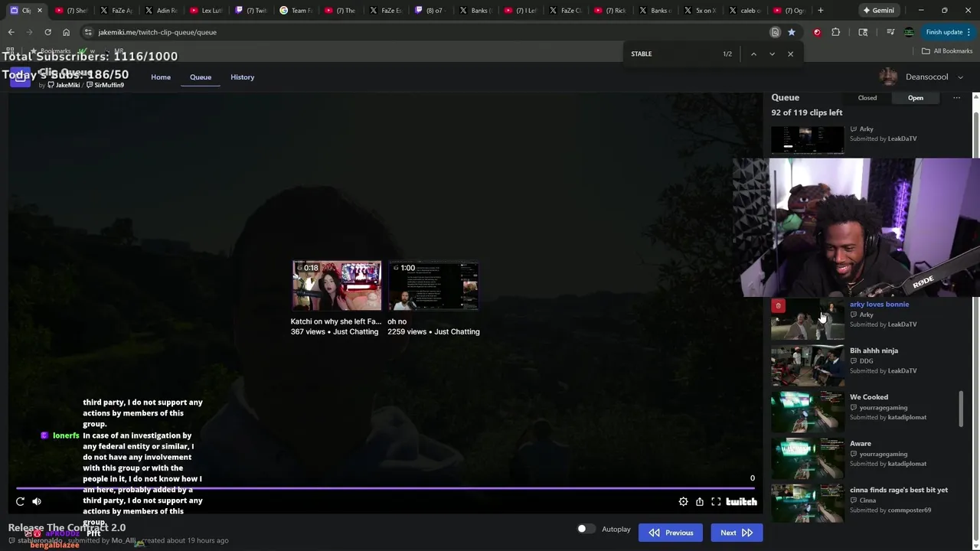Play suggested clip 'oh no'
Screen dimensions: 980x551
[433, 285]
